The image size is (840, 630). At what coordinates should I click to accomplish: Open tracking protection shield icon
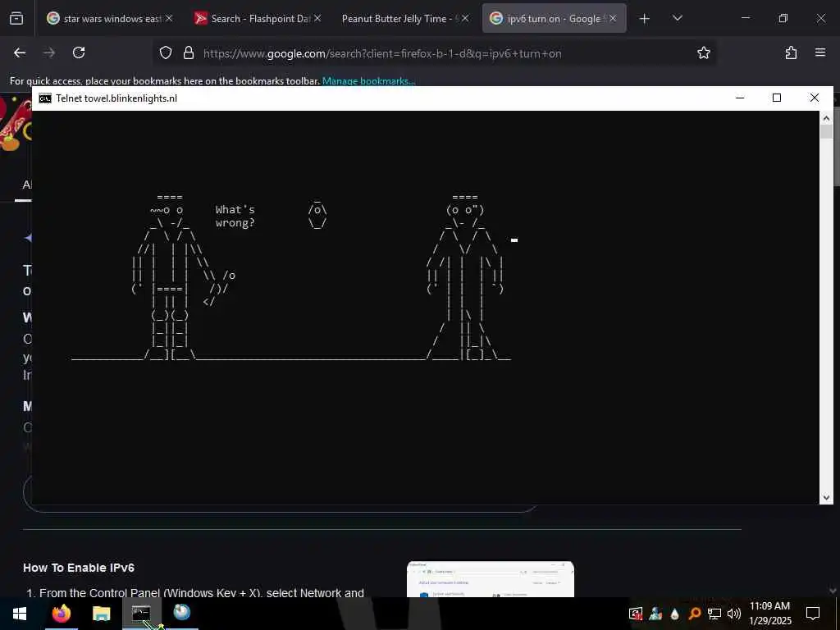coord(166,52)
